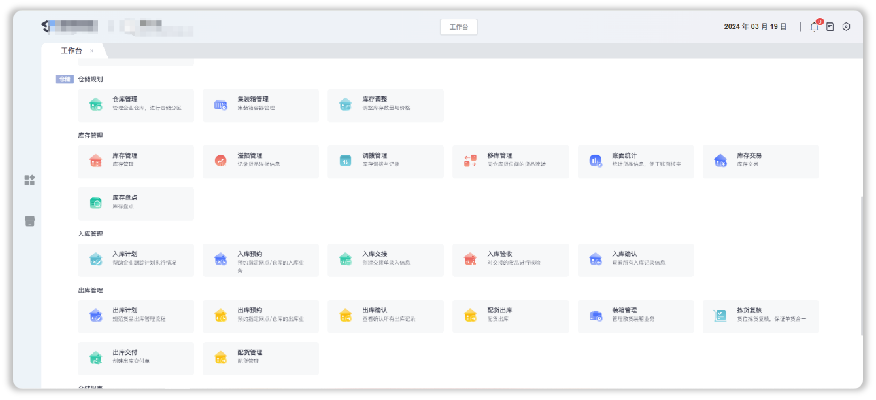Open the 入库确认 card
This screenshot has height=400, width=876.
pyautogui.click(x=635, y=259)
